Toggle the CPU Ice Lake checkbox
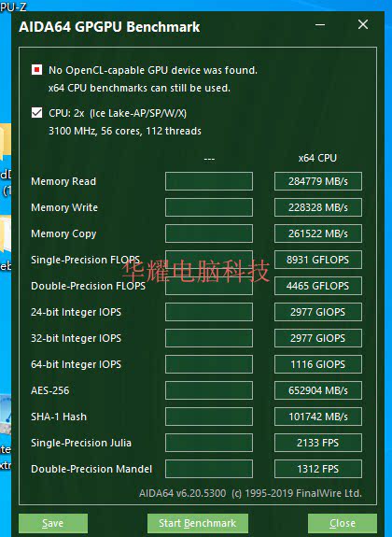Viewport: 392px width, 537px height. pyautogui.click(x=36, y=113)
